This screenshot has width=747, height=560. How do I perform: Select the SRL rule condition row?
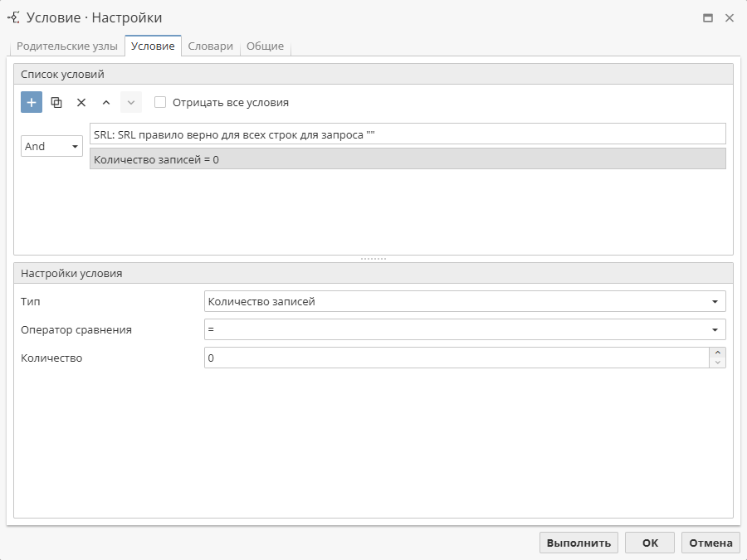tap(407, 134)
